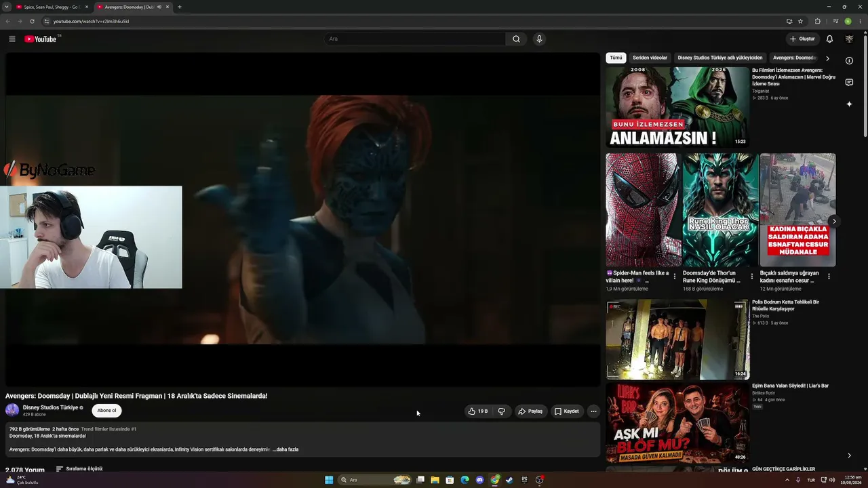
Task: Open the notifications bell
Action: coord(829,39)
